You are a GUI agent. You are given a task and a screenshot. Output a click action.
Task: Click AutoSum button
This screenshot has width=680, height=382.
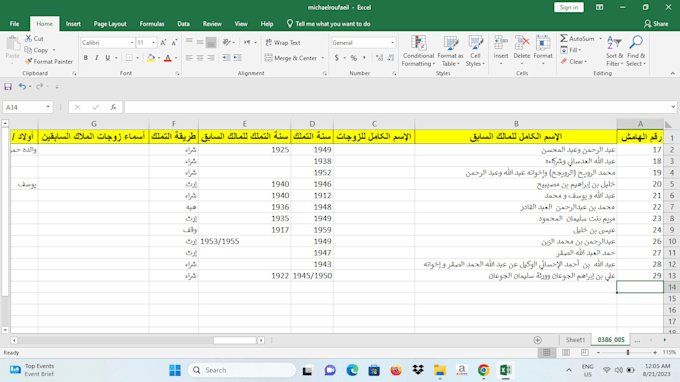click(577, 39)
